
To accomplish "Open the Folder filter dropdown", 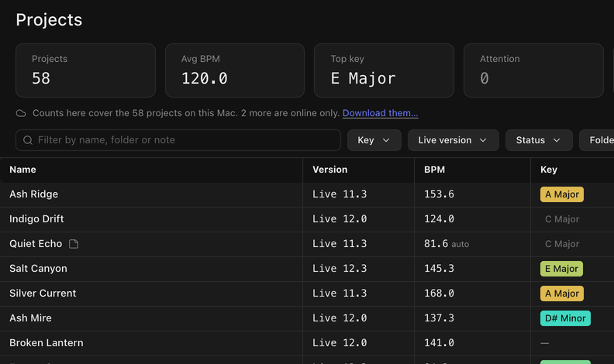I will point(596,140).
